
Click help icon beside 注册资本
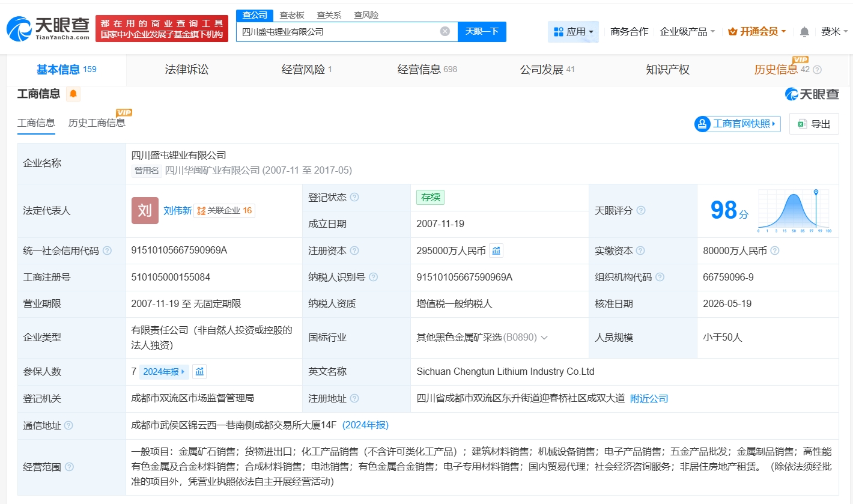354,250
